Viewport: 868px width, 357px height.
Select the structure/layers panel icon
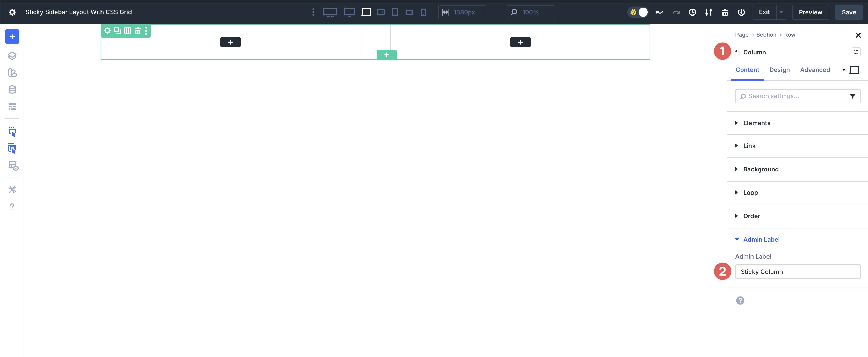tap(12, 56)
